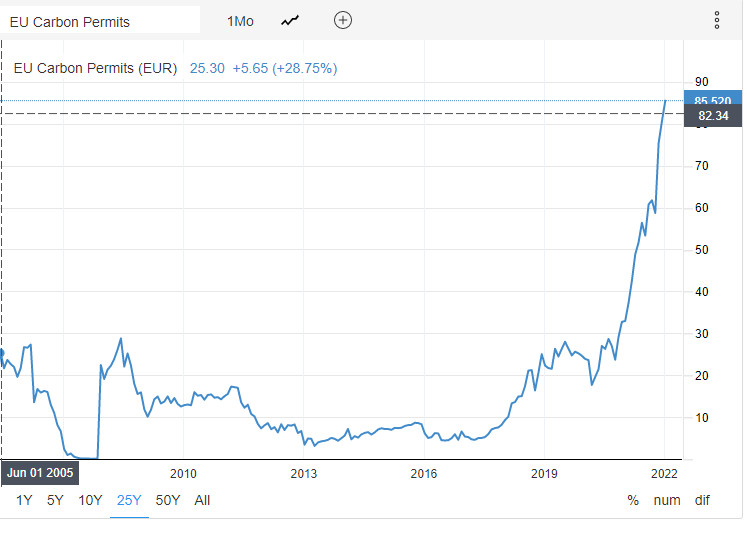Viewport: 747px width, 548px height.
Task: Click the chart line peak near 2022
Action: [666, 101]
